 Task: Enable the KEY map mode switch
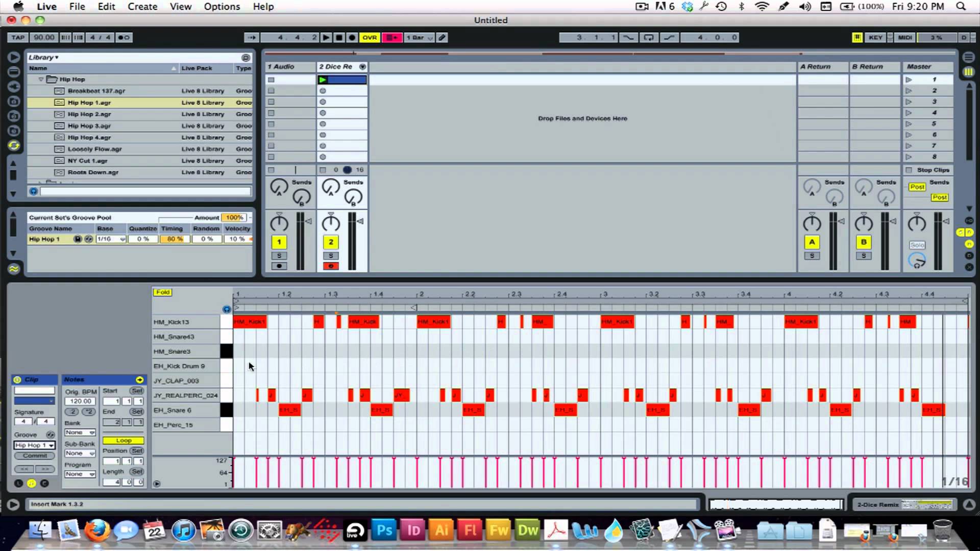pyautogui.click(x=876, y=37)
